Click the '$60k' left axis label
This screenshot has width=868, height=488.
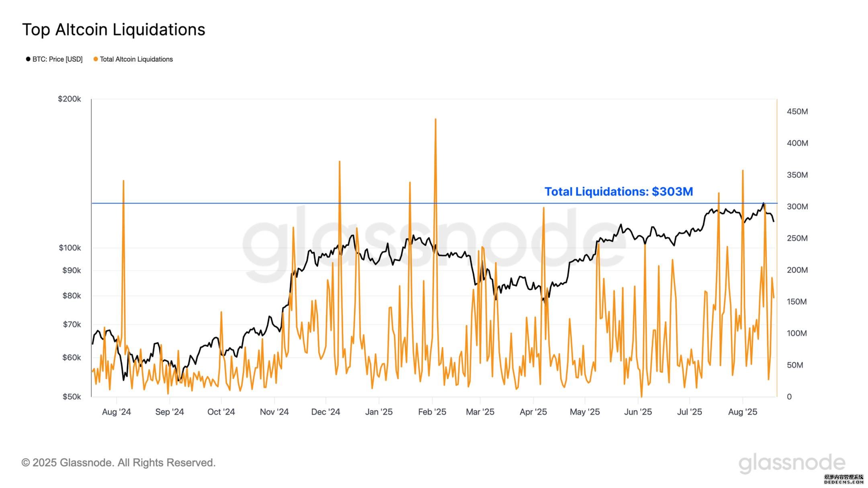[x=72, y=357]
